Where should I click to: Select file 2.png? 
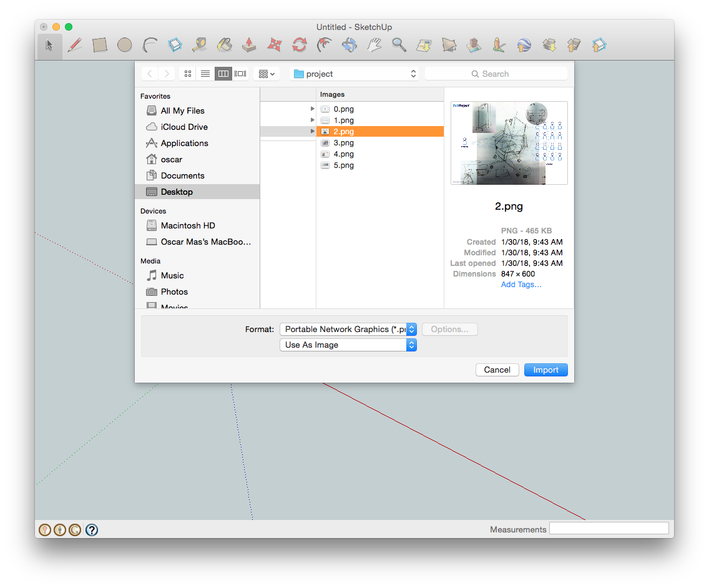[x=380, y=132]
